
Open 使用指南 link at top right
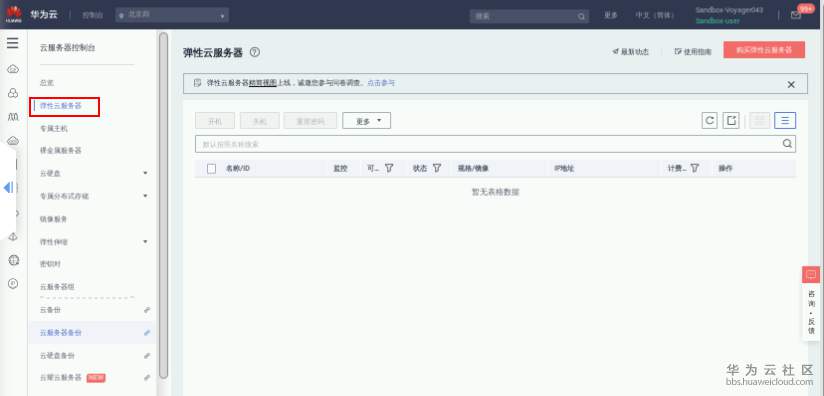(693, 52)
